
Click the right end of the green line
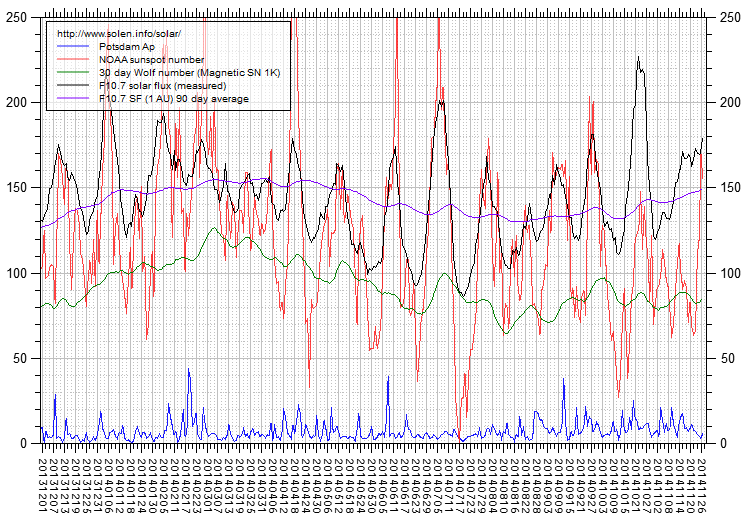(x=702, y=299)
